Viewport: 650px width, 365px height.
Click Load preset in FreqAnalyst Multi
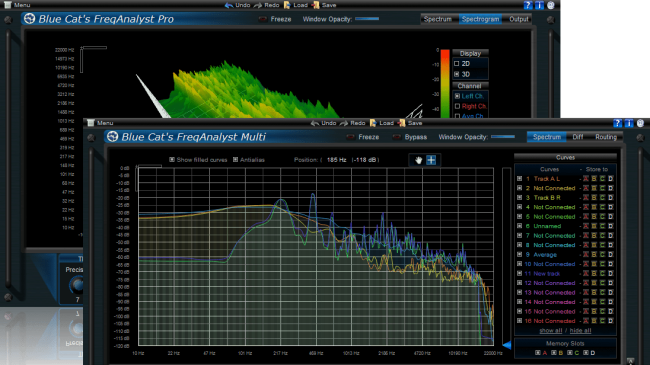tap(381, 123)
